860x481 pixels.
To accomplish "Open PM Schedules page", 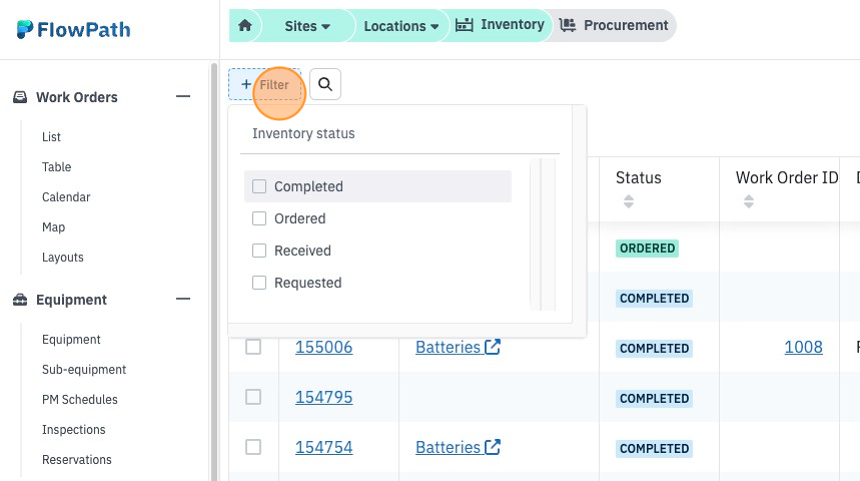I will pyautogui.click(x=80, y=399).
